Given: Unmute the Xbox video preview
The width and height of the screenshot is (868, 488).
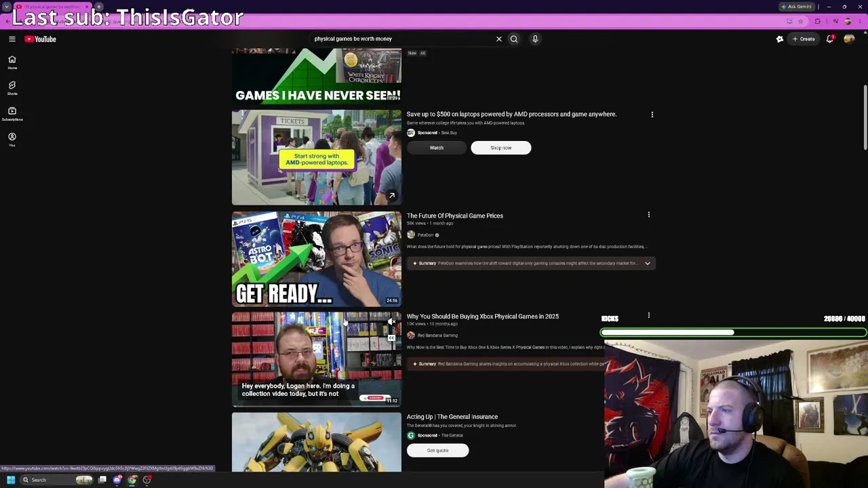Looking at the screenshot, I should pyautogui.click(x=391, y=322).
